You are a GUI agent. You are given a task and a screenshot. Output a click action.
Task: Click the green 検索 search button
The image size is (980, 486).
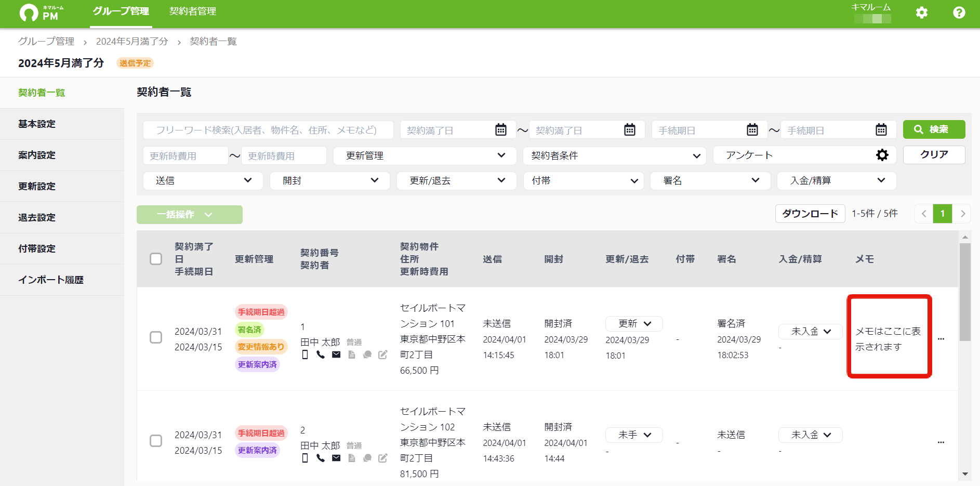pos(934,129)
